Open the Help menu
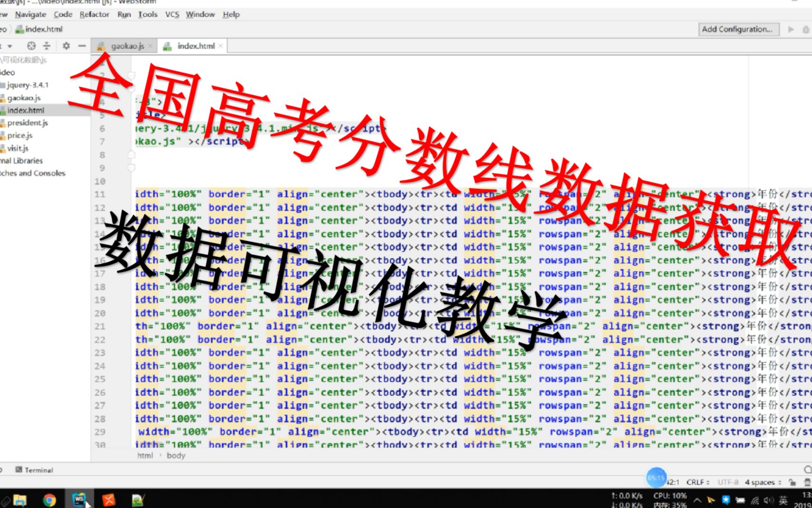 point(231,14)
